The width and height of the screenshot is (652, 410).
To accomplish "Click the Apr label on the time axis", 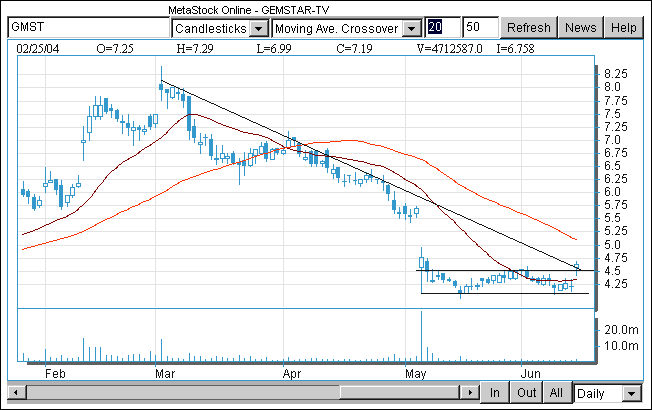I will [x=291, y=373].
